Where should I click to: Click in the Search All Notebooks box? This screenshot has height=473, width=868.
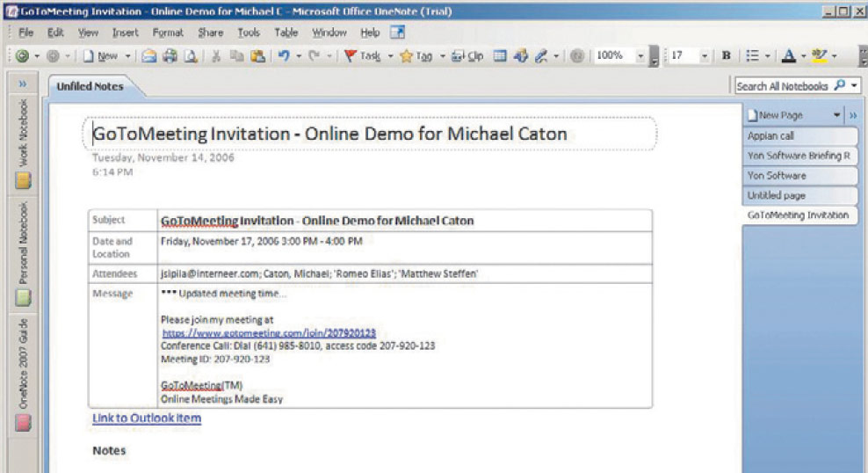[x=782, y=86]
